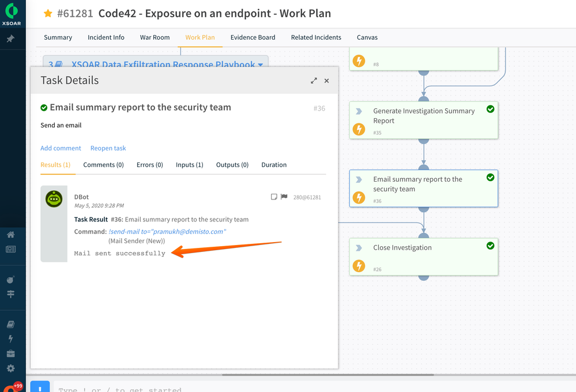Click green checkmark on Close Investigation task
The image size is (576, 392).
[491, 246]
